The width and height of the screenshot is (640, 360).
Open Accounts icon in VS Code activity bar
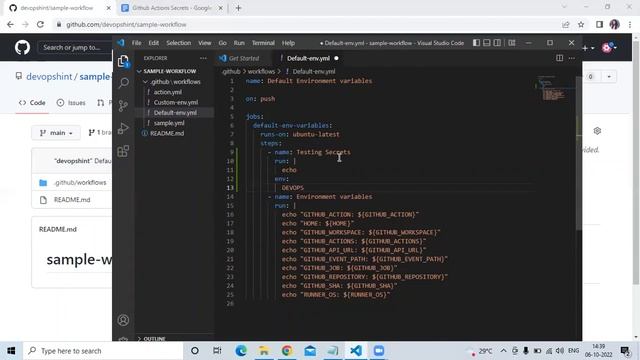[x=123, y=320]
